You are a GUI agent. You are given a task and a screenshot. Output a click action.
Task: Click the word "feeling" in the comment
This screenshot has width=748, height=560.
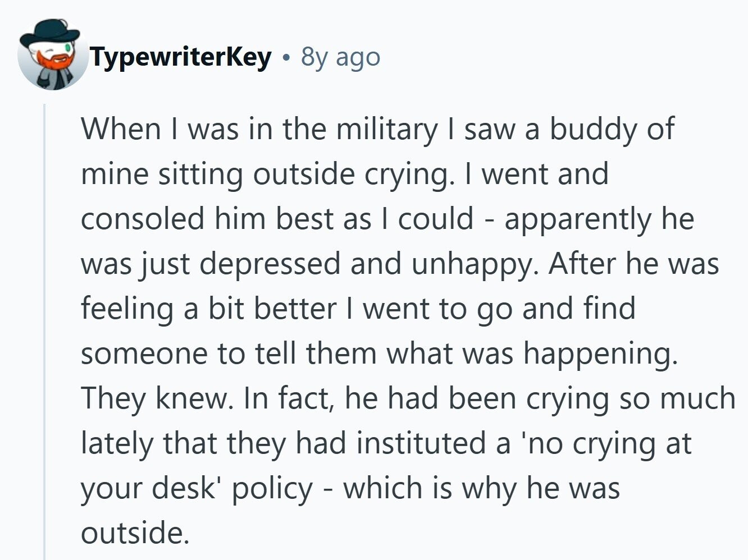[x=127, y=310]
